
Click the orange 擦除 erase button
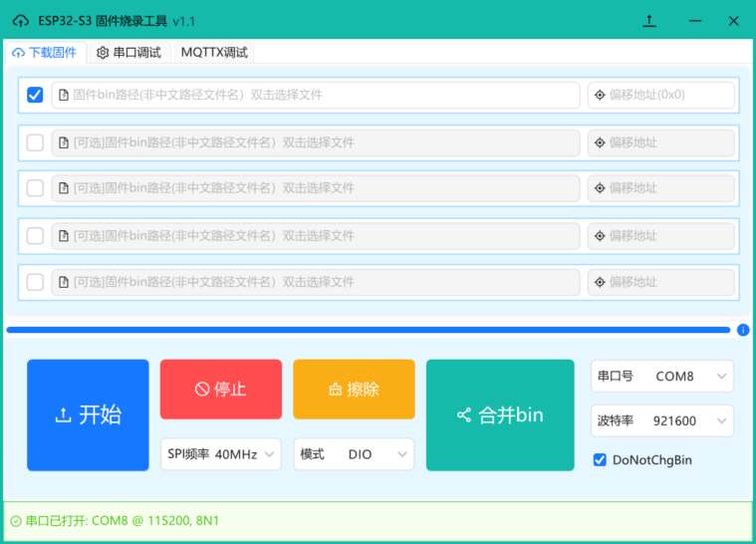coord(354,390)
